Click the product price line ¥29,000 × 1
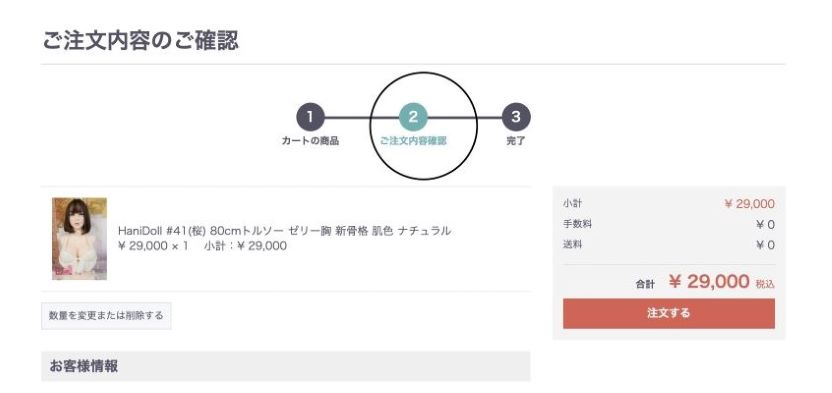Viewport: 832px width, 393px height. (153, 246)
